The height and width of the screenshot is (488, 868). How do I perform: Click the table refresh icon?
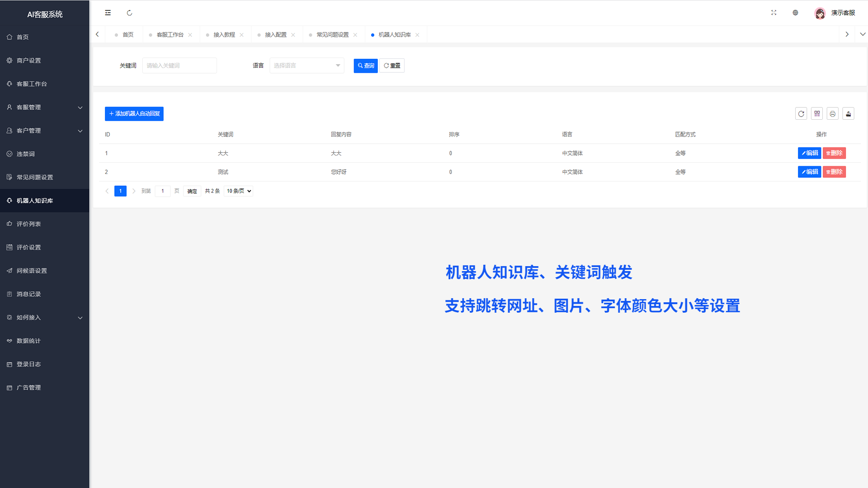click(x=801, y=114)
